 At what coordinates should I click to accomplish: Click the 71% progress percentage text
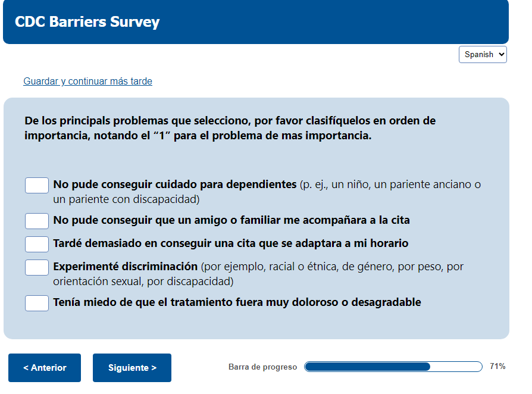[x=497, y=367]
